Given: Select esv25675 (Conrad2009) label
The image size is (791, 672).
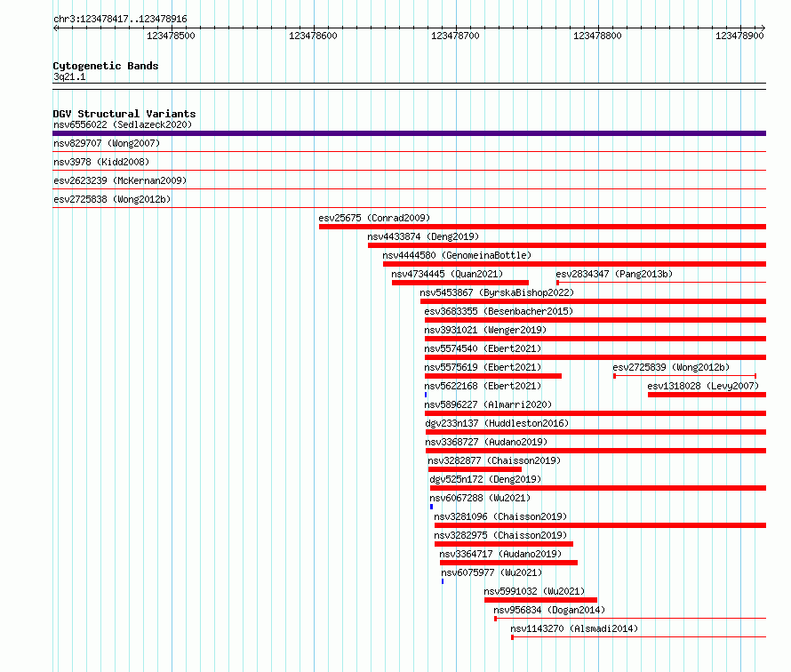Looking at the screenshot, I should click(374, 218).
